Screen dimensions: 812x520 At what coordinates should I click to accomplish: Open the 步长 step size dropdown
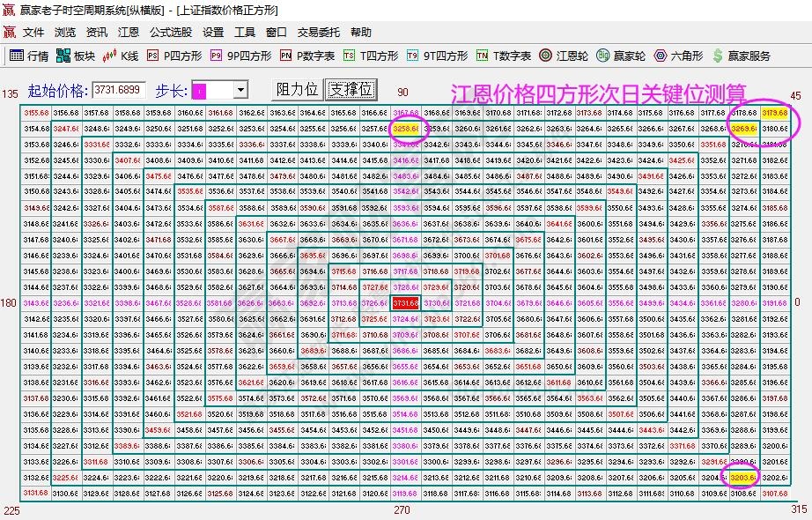241,91
